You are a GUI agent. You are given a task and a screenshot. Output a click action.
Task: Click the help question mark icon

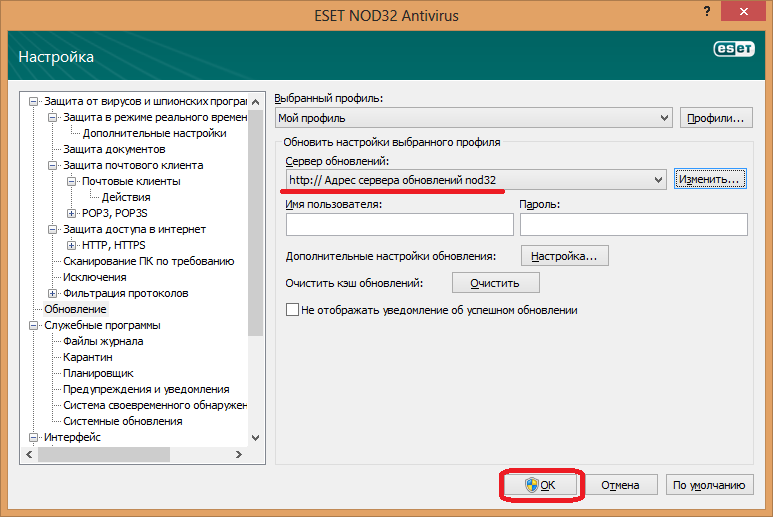[x=707, y=11]
